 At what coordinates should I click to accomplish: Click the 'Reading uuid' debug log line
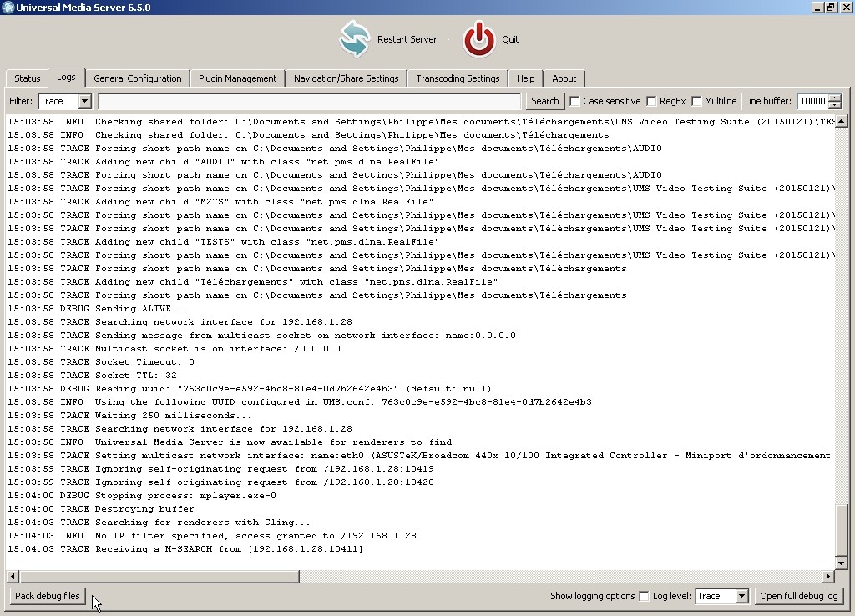tap(250, 389)
